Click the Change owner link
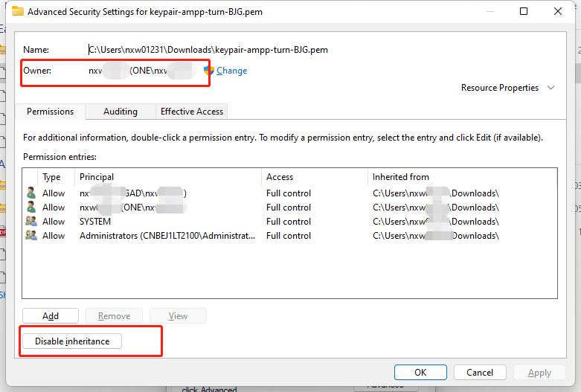This screenshot has height=392, width=581. [x=231, y=71]
